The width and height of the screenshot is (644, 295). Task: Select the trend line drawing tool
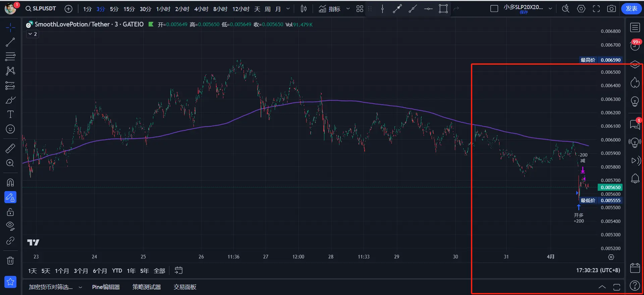(x=10, y=42)
